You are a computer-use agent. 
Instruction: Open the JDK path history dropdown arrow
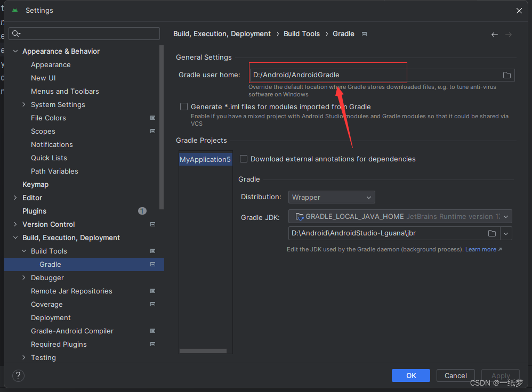(506, 233)
